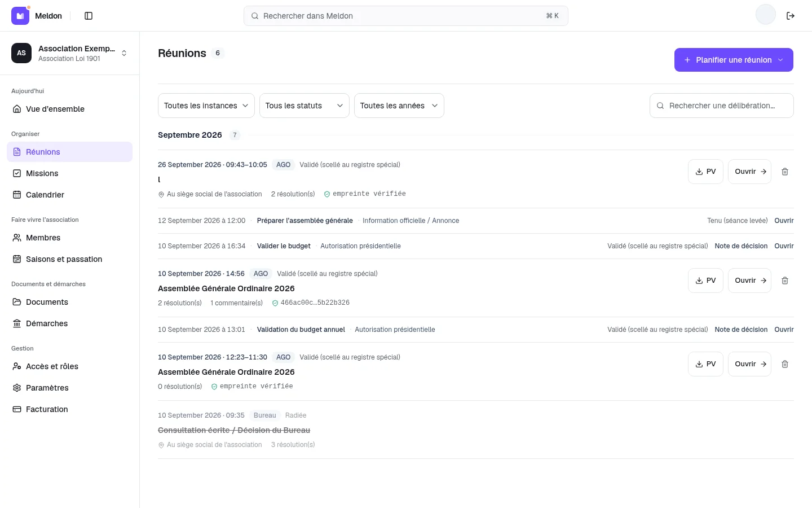This screenshot has height=508, width=812.
Task: Open the Missions section
Action: click(70, 173)
